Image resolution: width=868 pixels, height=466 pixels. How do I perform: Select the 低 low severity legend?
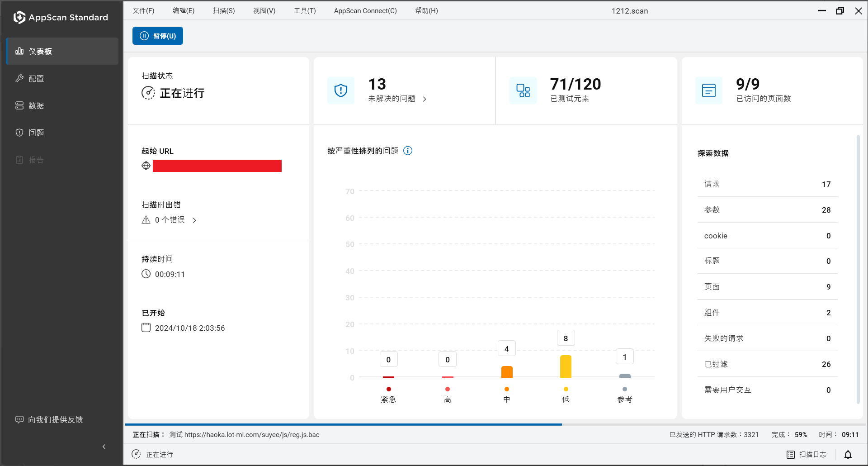click(566, 395)
